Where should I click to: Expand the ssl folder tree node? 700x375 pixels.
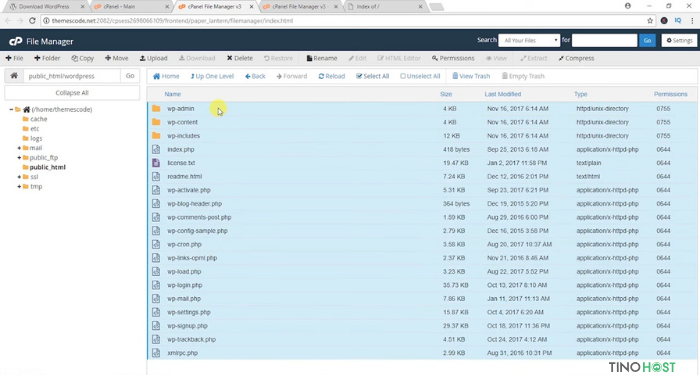[x=19, y=177]
